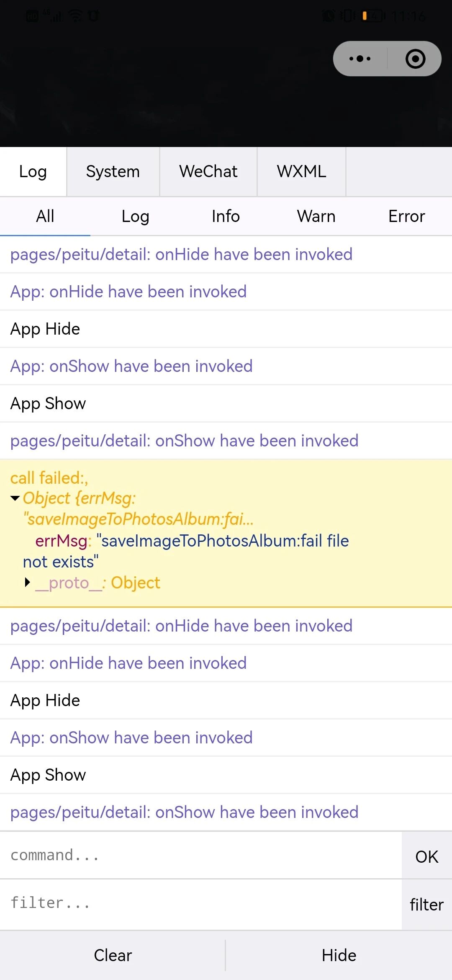Filter entries by Error level

coord(407,217)
